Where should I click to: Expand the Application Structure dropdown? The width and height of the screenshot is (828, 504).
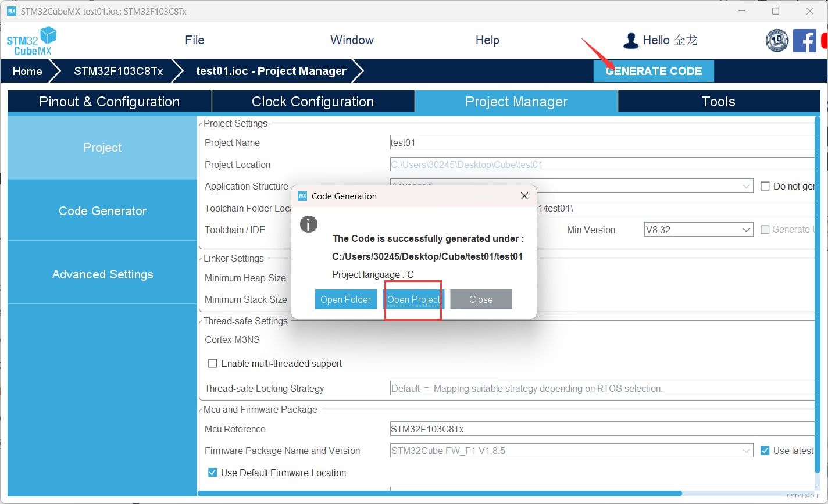[747, 187]
